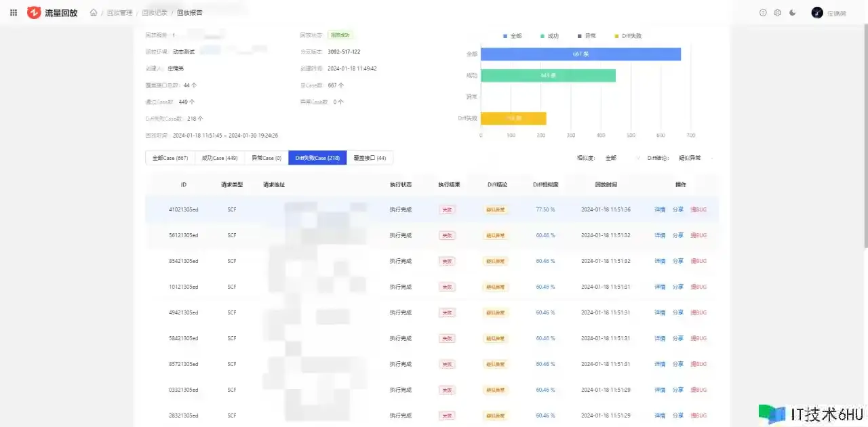The image size is (868, 427).
Task: Toggle the 成功 legend series in chart
Action: [549, 36]
